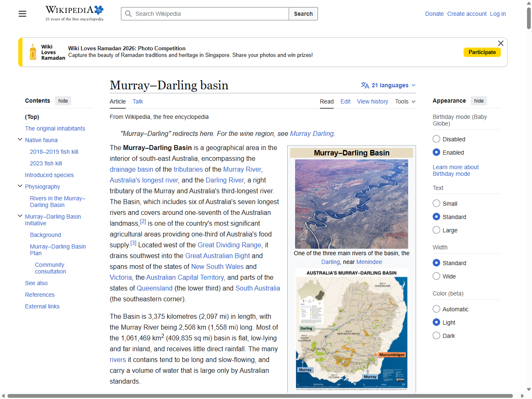This screenshot has width=532, height=399.
Task: Go to References section
Action: pyautogui.click(x=39, y=295)
